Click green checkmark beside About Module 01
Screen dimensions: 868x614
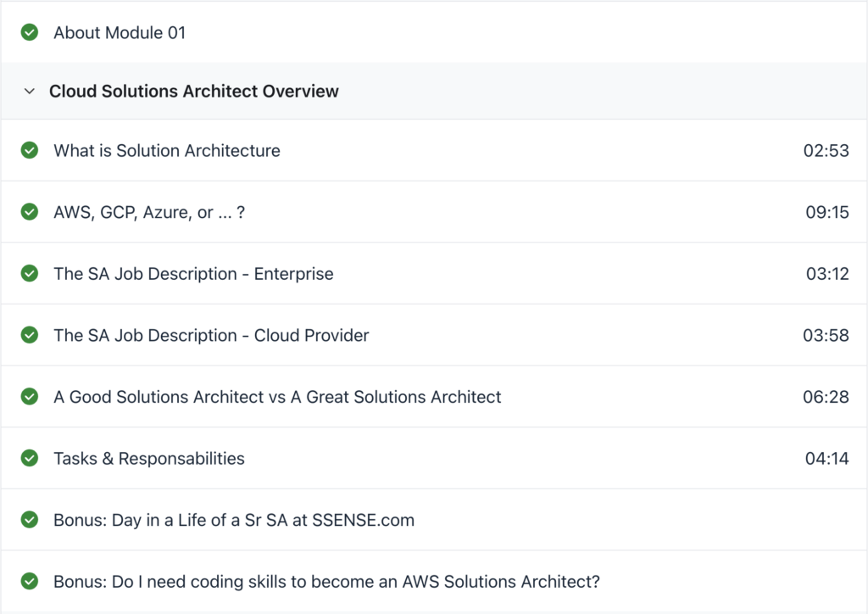[x=30, y=33]
